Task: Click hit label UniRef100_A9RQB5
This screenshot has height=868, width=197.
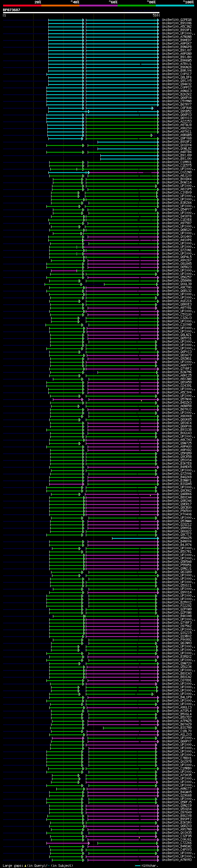Action: [x=177, y=135]
